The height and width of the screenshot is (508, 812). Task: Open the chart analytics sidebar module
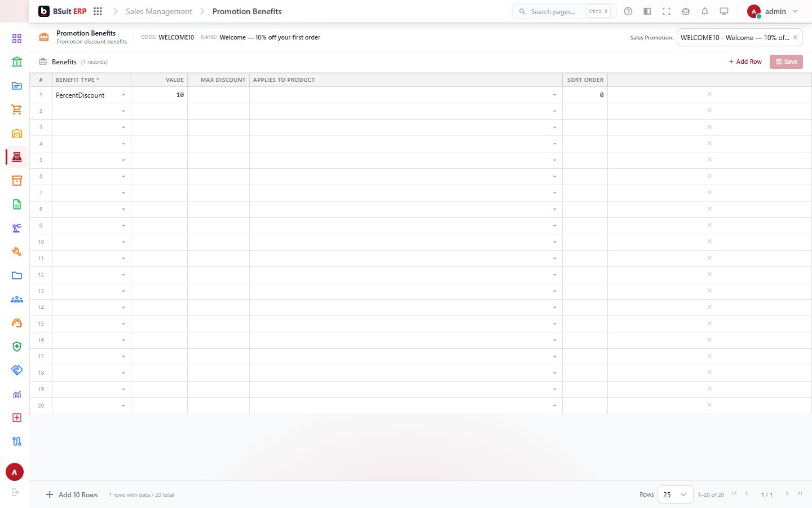[x=17, y=394]
